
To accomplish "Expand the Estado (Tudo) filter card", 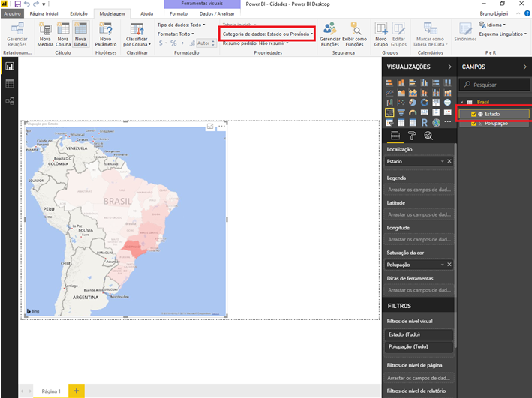I will 419,334.
